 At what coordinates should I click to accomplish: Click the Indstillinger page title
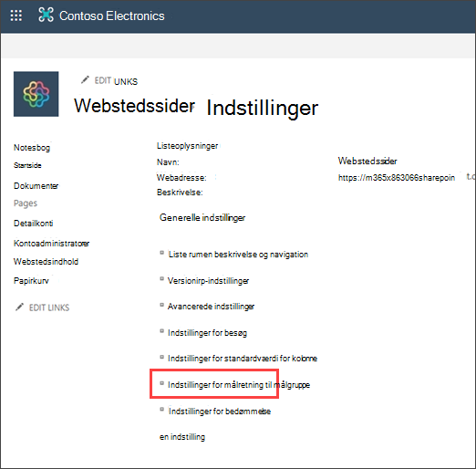point(263,108)
